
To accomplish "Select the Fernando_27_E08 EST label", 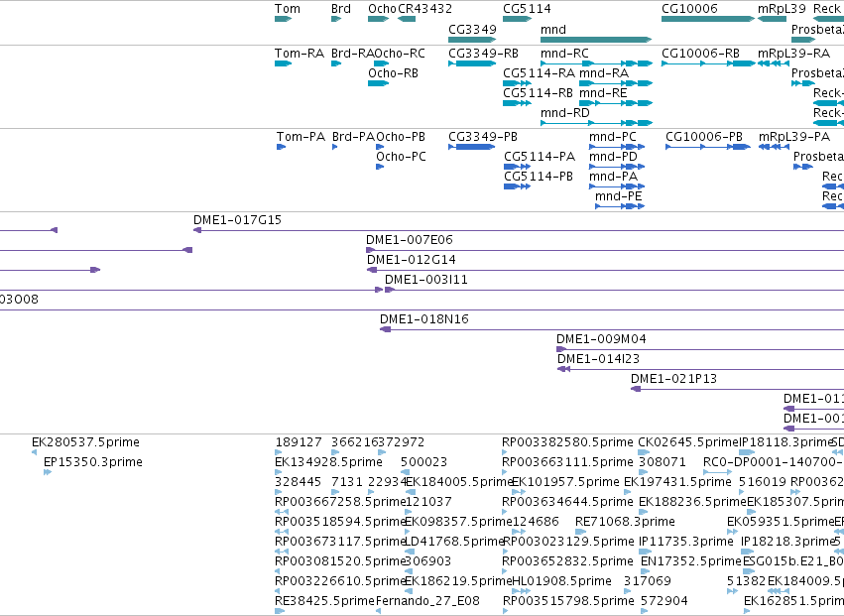I will 427,602.
